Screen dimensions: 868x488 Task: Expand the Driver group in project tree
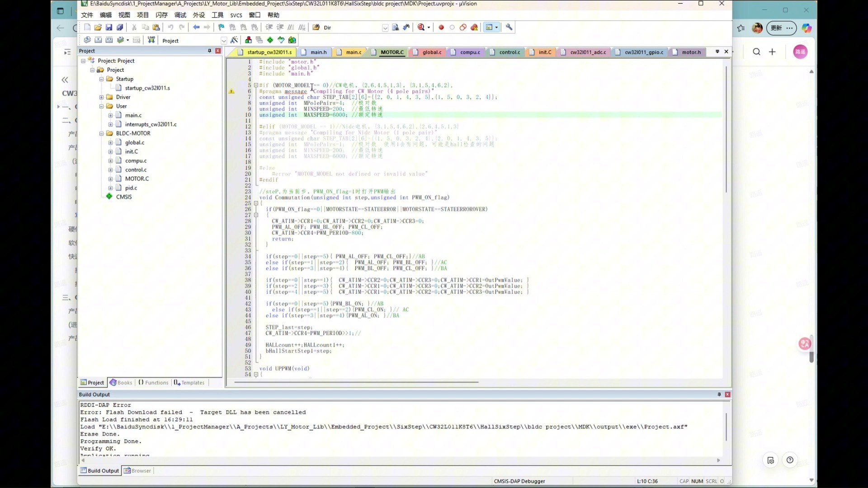coord(101,97)
